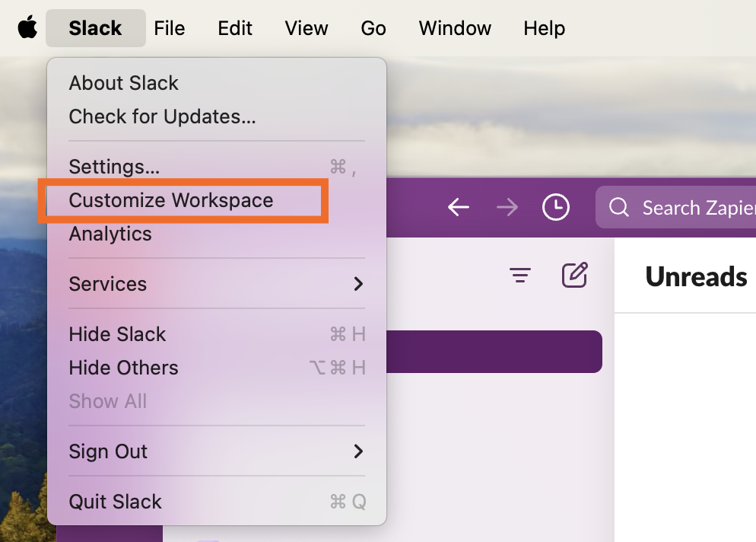Open the Help menu
The height and width of the screenshot is (542, 756).
[x=545, y=28]
